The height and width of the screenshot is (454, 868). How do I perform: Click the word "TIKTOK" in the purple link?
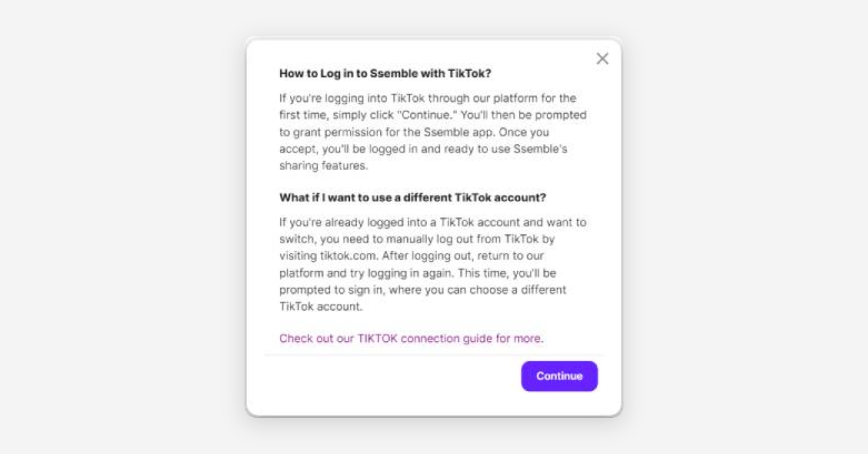pyautogui.click(x=377, y=339)
